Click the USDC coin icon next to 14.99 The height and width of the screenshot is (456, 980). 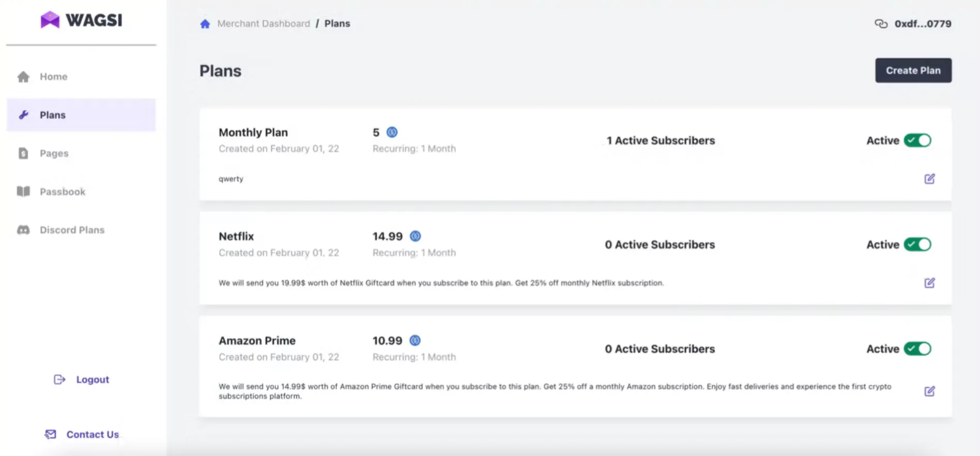[416, 236]
